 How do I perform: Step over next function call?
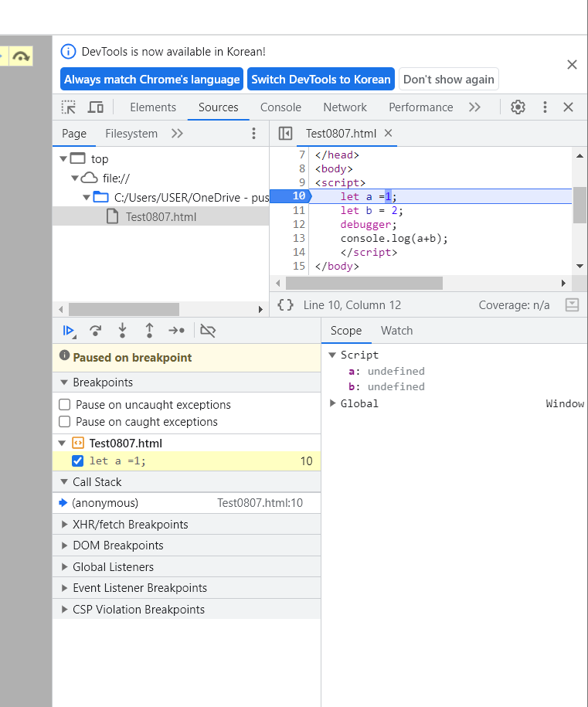click(95, 331)
